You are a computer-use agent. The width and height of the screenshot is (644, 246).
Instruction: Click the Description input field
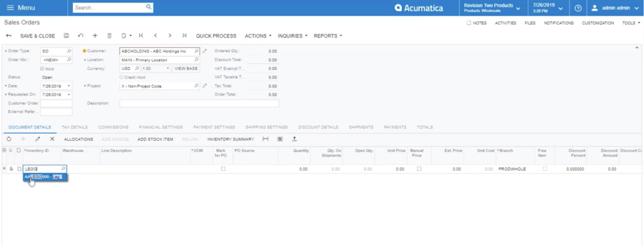click(x=199, y=103)
